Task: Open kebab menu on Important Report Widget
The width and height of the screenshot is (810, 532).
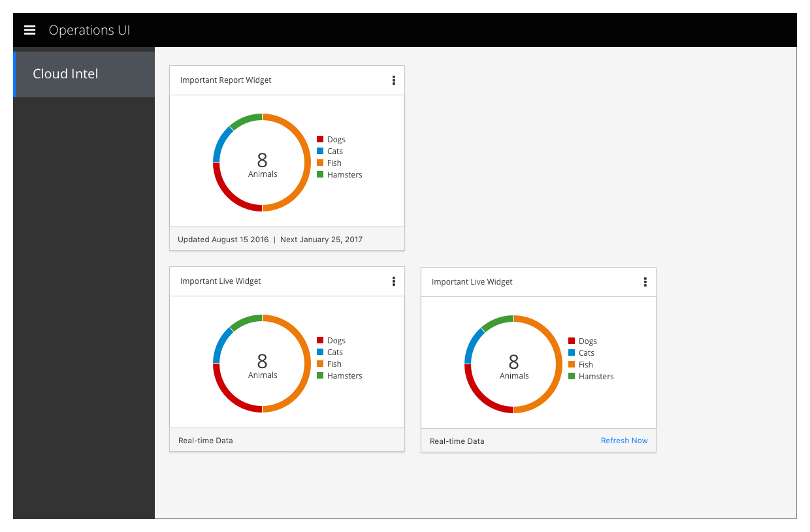Action: 393,80
